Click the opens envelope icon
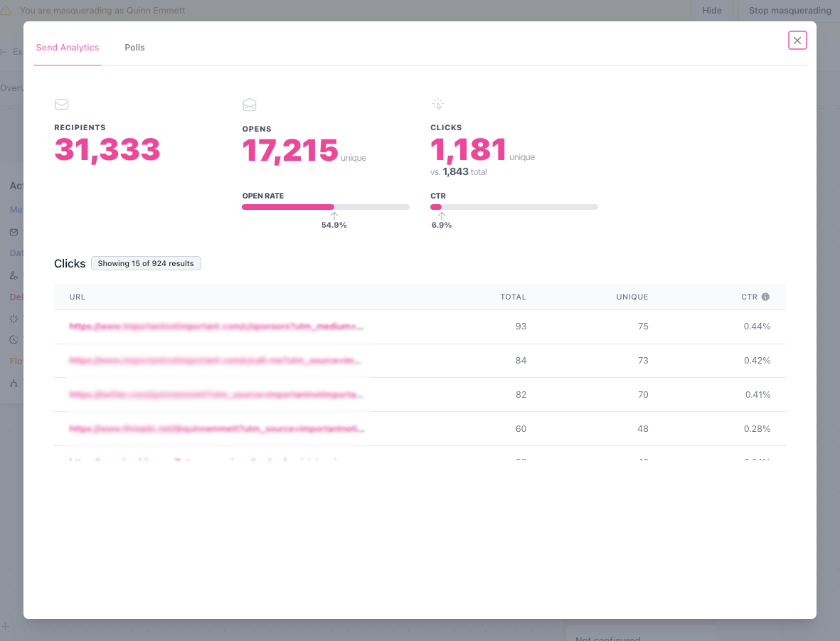This screenshot has height=641, width=840. tap(249, 105)
